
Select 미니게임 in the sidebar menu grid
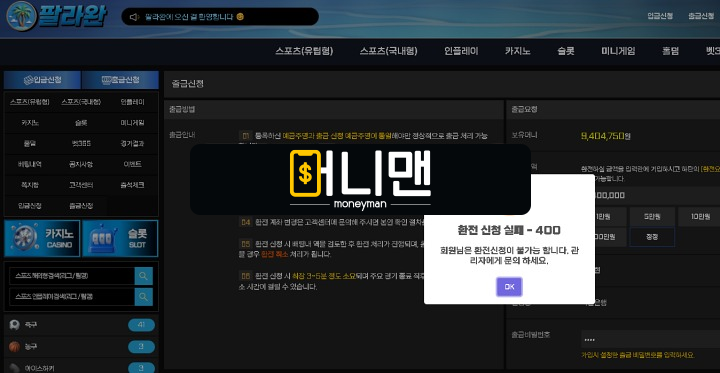tap(133, 123)
